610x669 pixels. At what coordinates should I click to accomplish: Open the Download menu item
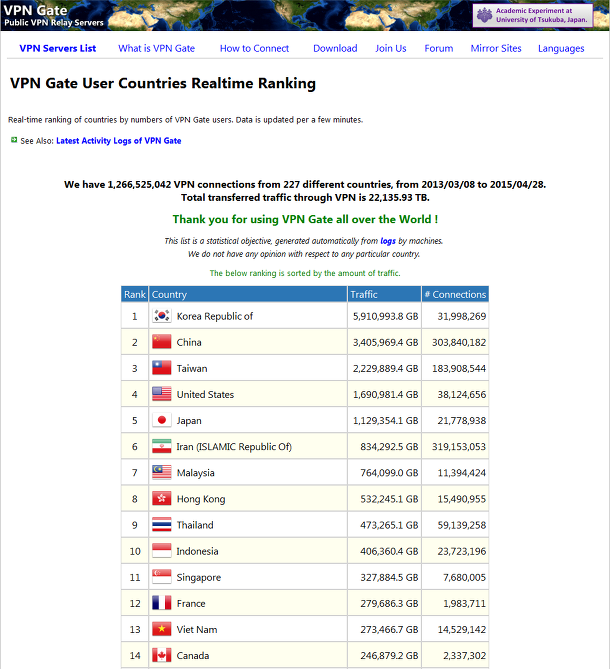pyautogui.click(x=335, y=48)
